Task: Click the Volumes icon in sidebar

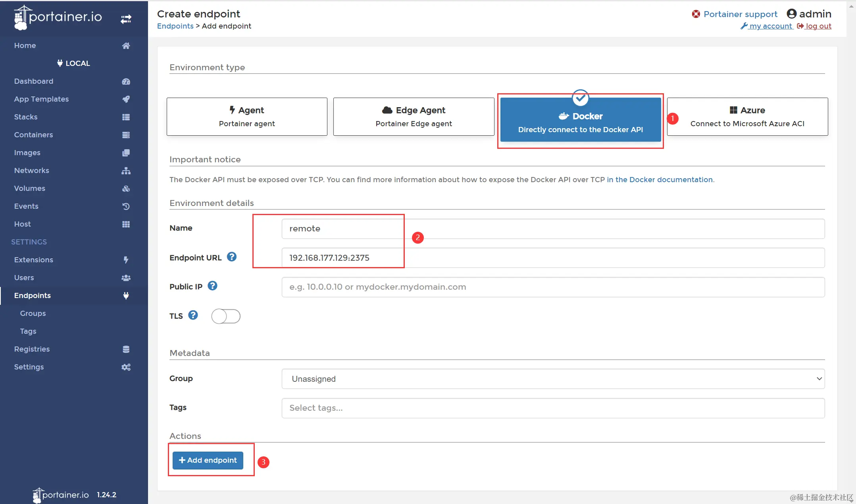Action: pyautogui.click(x=126, y=189)
